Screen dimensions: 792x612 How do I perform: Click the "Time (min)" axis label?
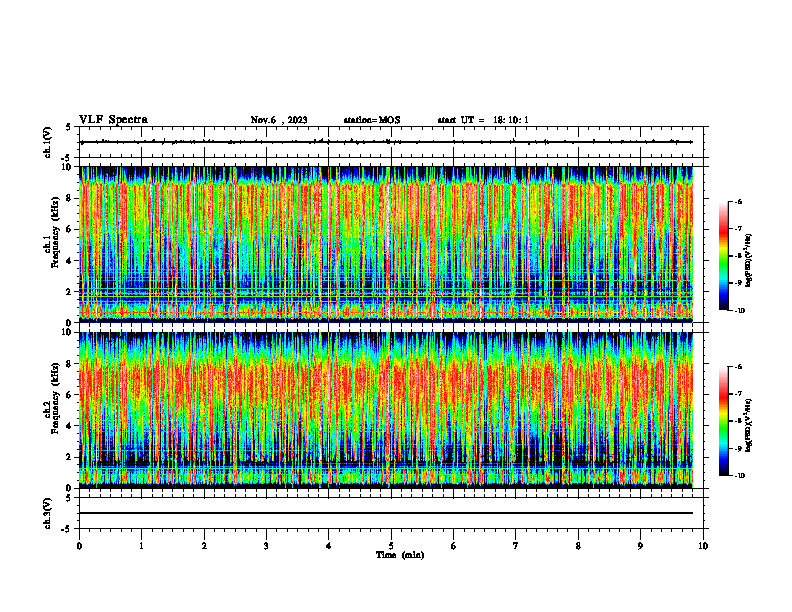[x=400, y=555]
